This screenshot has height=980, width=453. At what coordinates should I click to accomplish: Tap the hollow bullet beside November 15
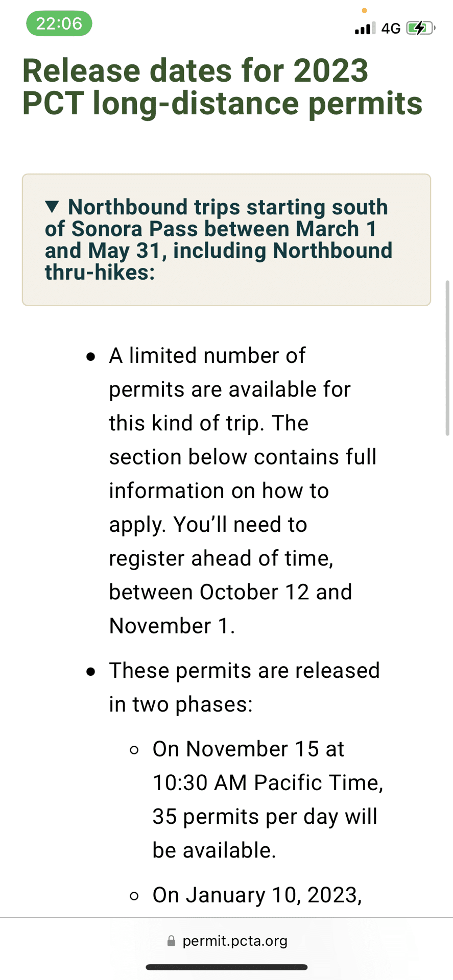coord(134,750)
